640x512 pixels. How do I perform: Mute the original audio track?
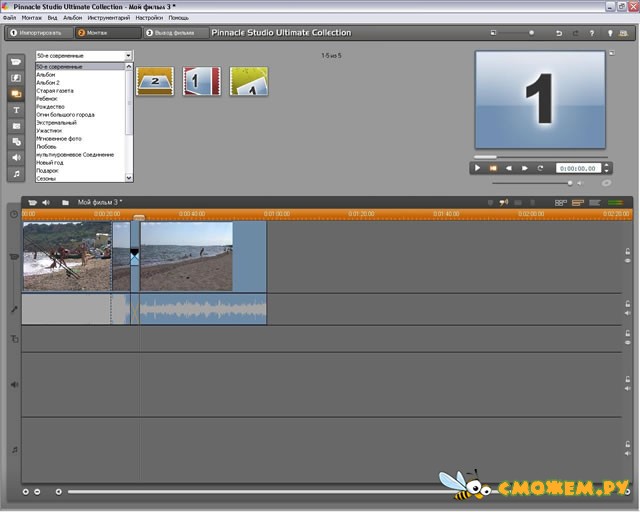click(x=628, y=313)
